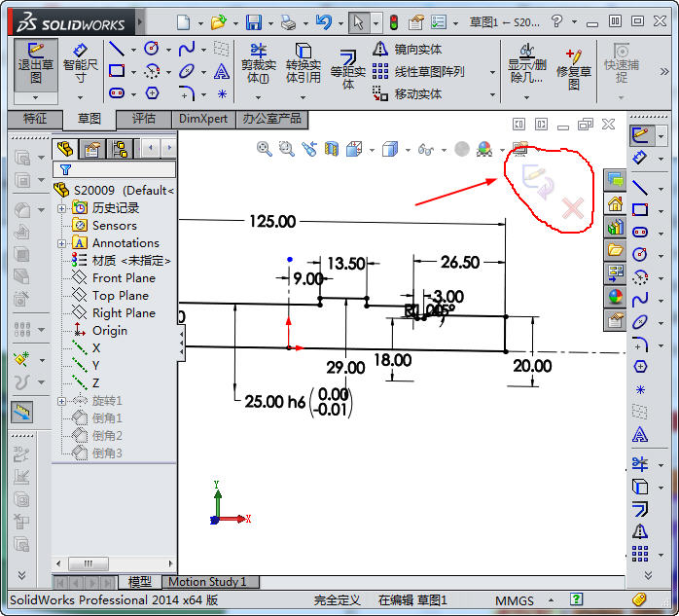Click the Zoom to Fit magnifier icon

pyautogui.click(x=264, y=149)
